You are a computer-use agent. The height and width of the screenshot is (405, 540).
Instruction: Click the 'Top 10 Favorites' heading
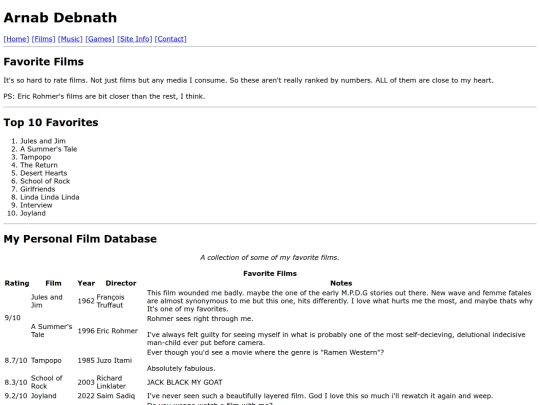51,122
